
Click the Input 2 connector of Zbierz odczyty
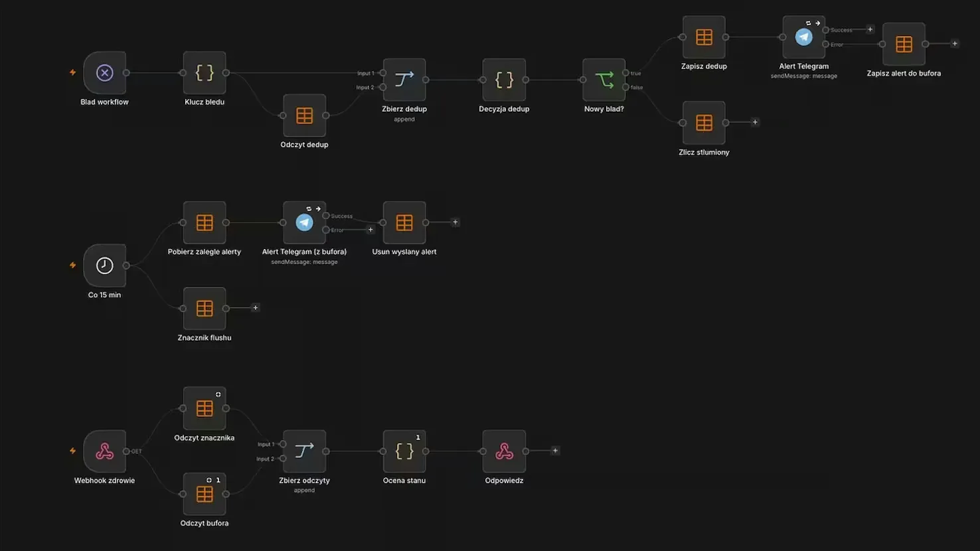[283, 459]
